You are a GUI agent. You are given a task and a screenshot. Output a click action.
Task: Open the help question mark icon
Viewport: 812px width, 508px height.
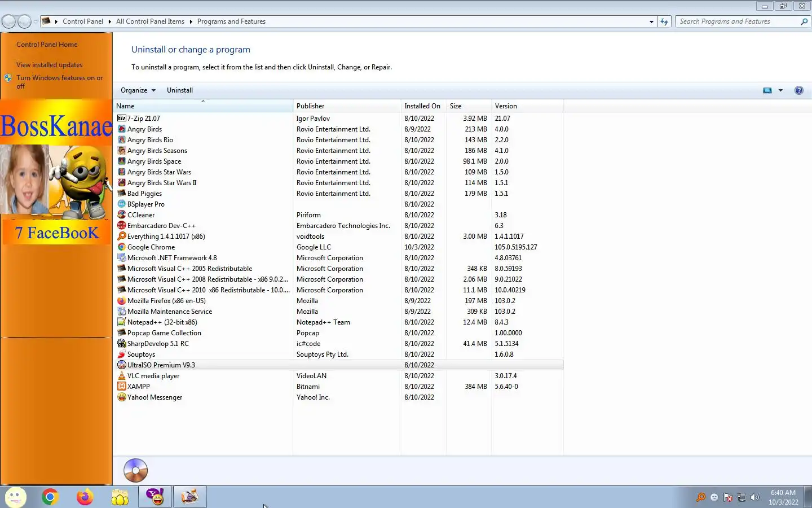[x=798, y=90]
